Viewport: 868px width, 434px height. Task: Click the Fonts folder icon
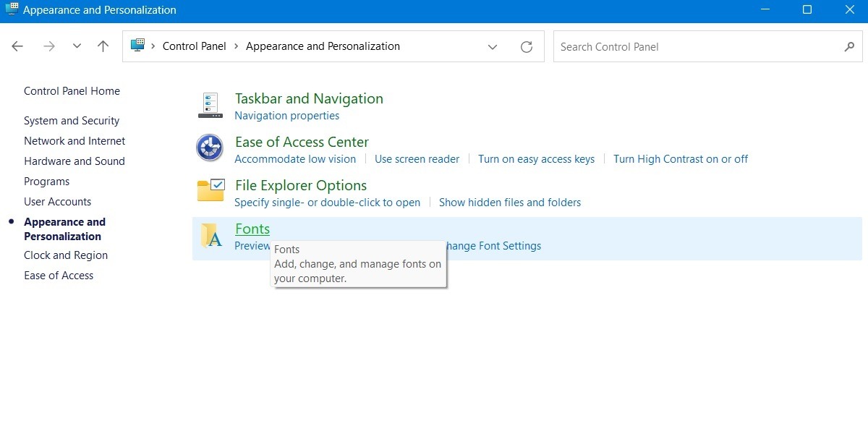pyautogui.click(x=210, y=234)
